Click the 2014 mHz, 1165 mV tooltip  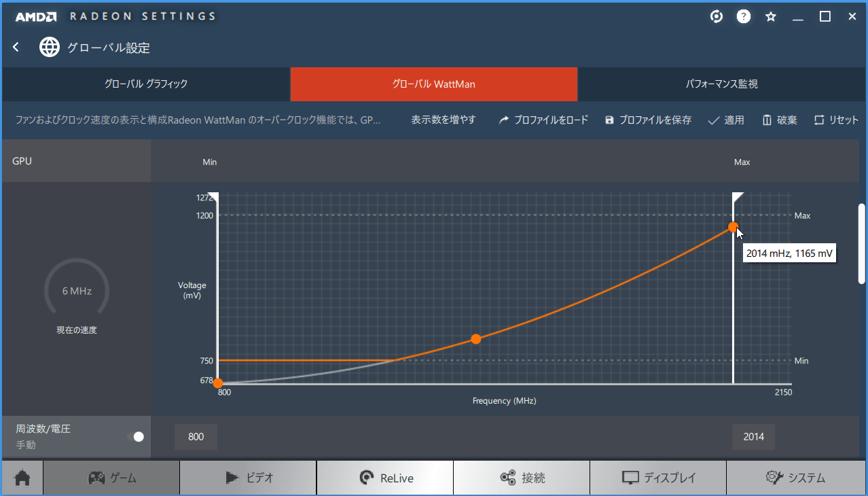pyautogui.click(x=790, y=253)
